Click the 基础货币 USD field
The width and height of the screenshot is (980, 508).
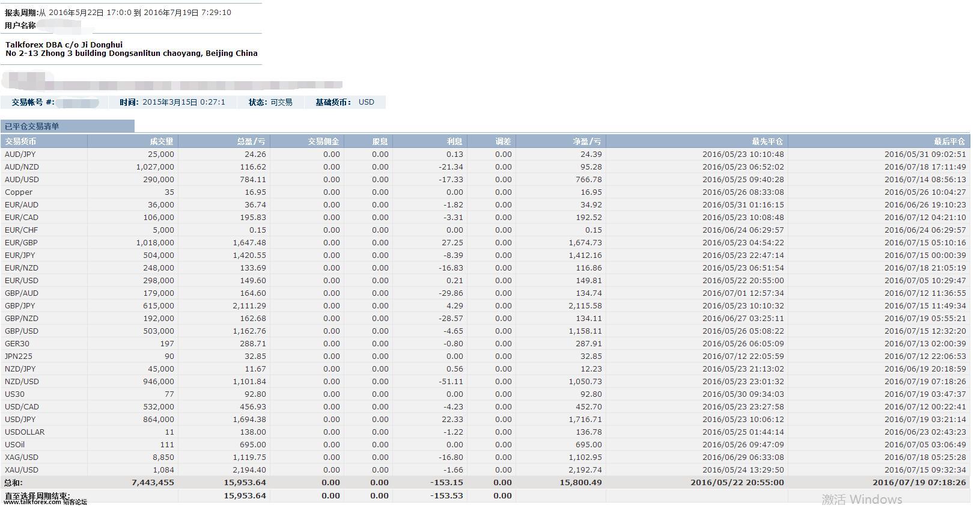click(345, 102)
